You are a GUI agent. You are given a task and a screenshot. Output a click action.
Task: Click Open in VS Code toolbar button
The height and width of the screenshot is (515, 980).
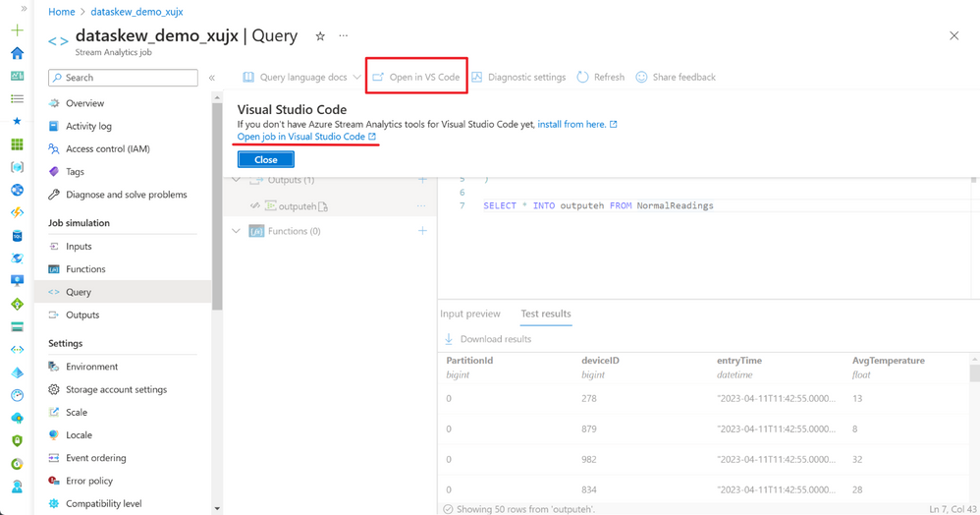pos(416,77)
